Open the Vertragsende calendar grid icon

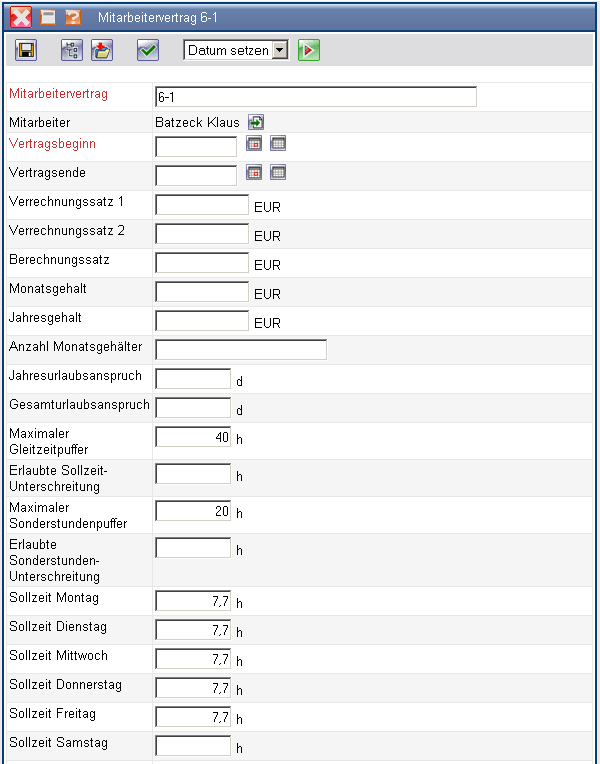[x=278, y=173]
